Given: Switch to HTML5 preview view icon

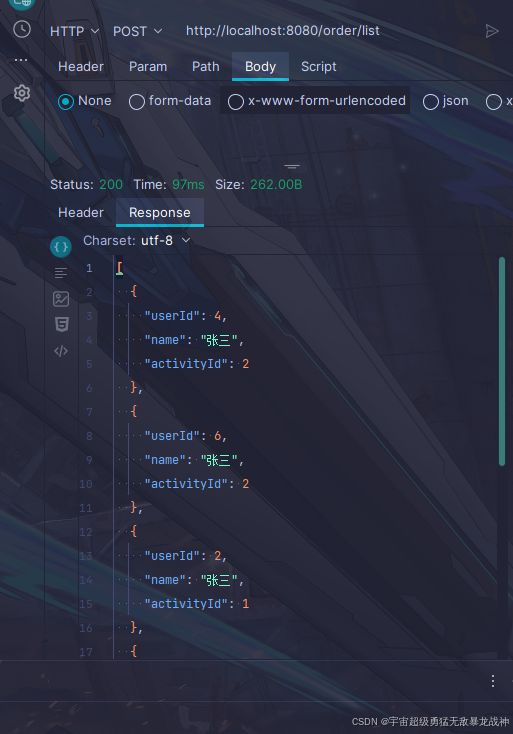Looking at the screenshot, I should point(61,324).
